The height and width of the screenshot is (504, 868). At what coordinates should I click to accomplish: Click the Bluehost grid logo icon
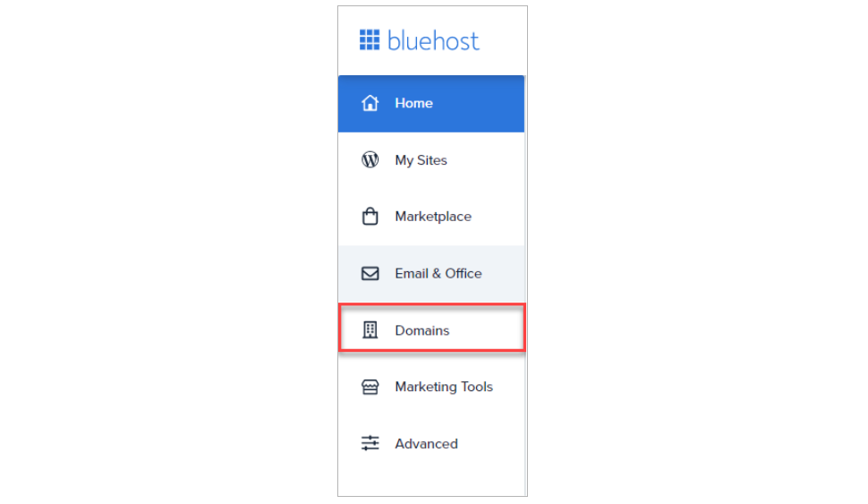pyautogui.click(x=370, y=40)
